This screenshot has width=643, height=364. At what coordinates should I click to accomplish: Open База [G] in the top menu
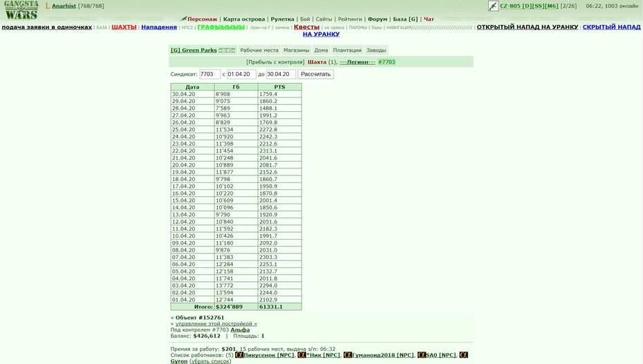(x=405, y=19)
